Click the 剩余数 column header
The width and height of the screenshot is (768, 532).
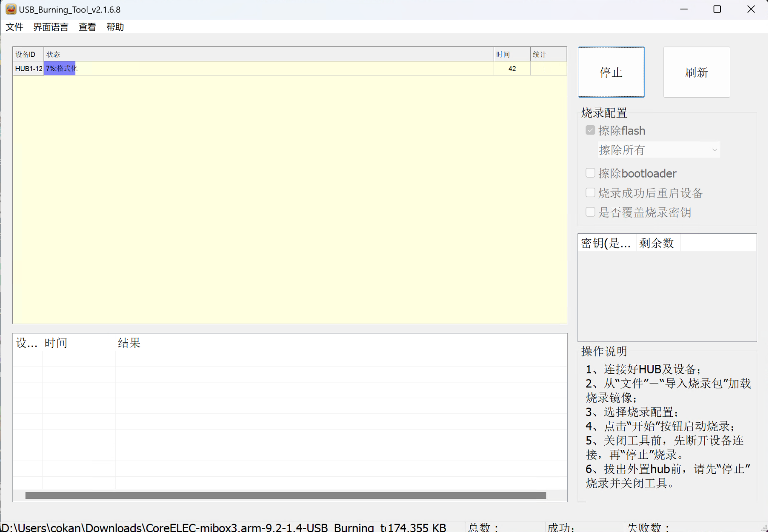(658, 243)
